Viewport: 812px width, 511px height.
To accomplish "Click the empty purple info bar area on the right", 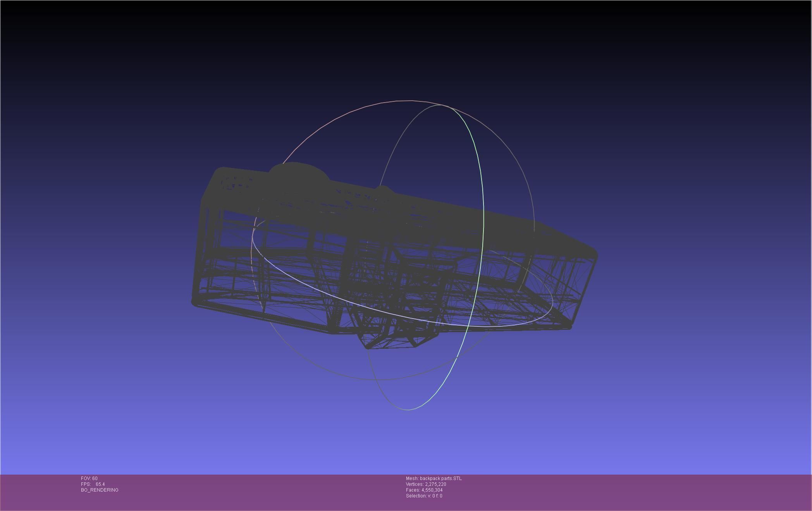I will click(x=659, y=492).
